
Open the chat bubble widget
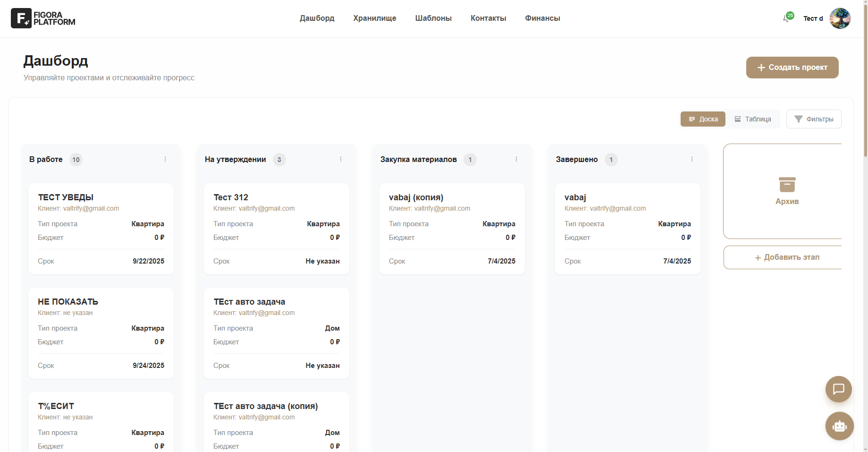click(x=838, y=389)
